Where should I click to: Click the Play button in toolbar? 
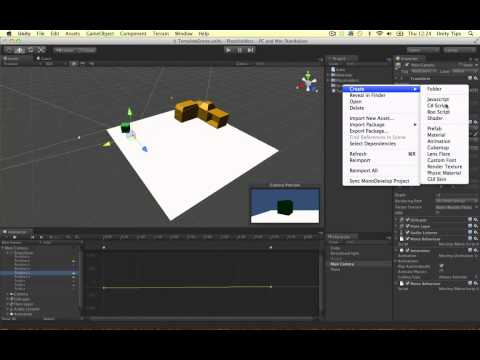coord(228,50)
